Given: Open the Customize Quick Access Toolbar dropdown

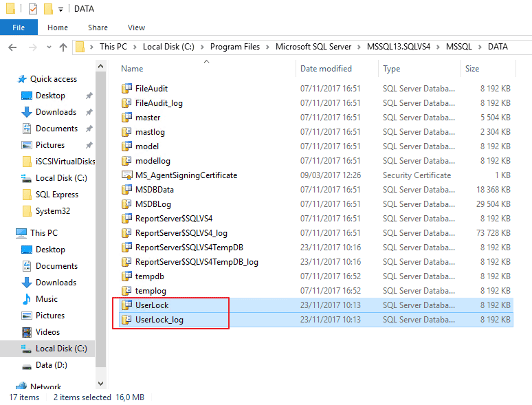Looking at the screenshot, I should coord(60,10).
